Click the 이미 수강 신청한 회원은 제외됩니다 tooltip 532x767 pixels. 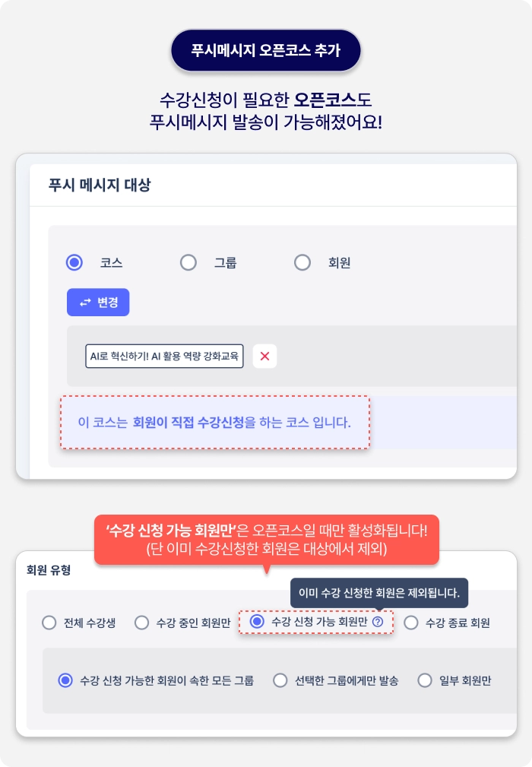379,594
